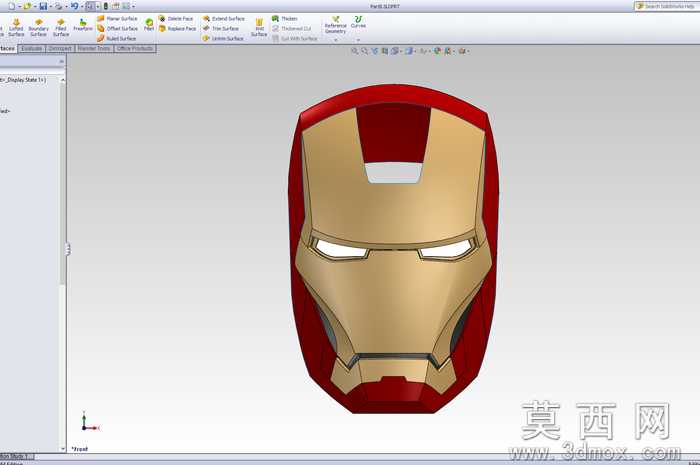Click Zoom to Area magnifier icon
This screenshot has height=465, width=700.
(364, 51)
